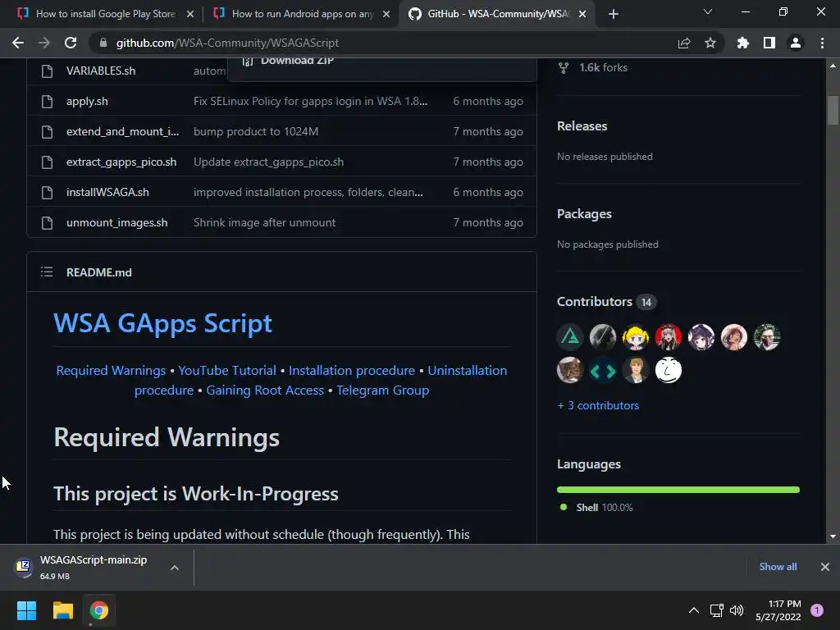Close the 'How to install Google Play Store' tab
This screenshot has width=840, height=630.
(x=189, y=15)
